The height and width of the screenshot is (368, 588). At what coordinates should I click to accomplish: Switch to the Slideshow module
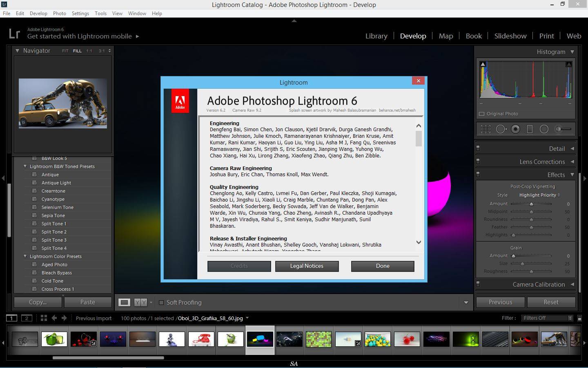(x=510, y=36)
